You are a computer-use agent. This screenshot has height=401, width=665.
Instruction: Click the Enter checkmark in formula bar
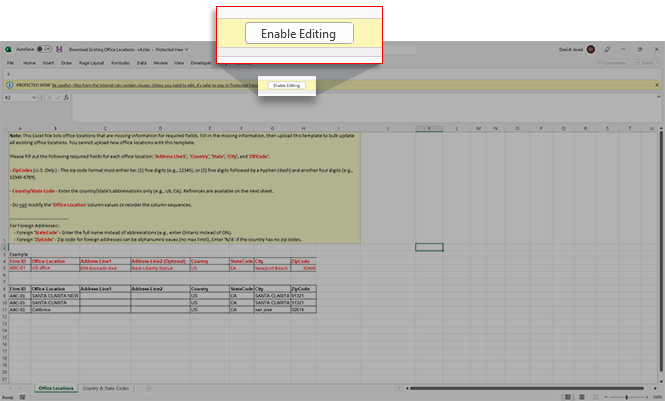(58, 97)
